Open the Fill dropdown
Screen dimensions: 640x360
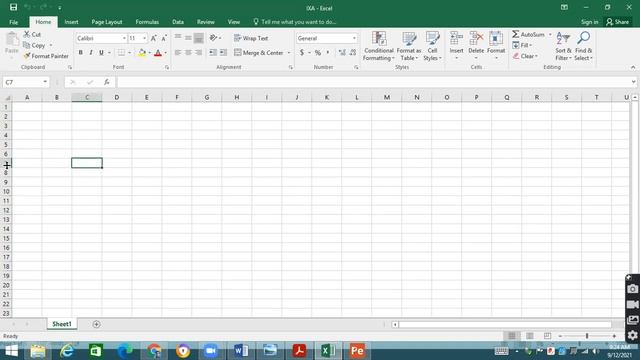pyautogui.click(x=522, y=45)
